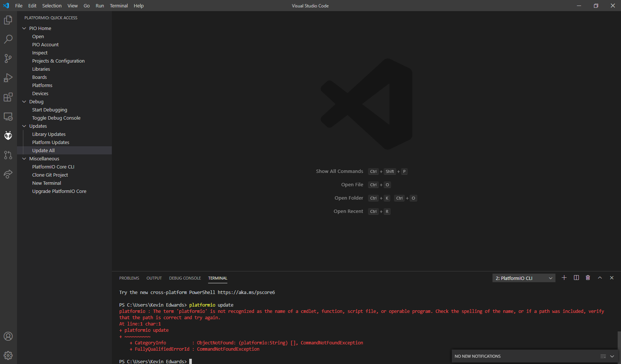
Task: Open the Search view in activity bar
Action: pos(8,39)
